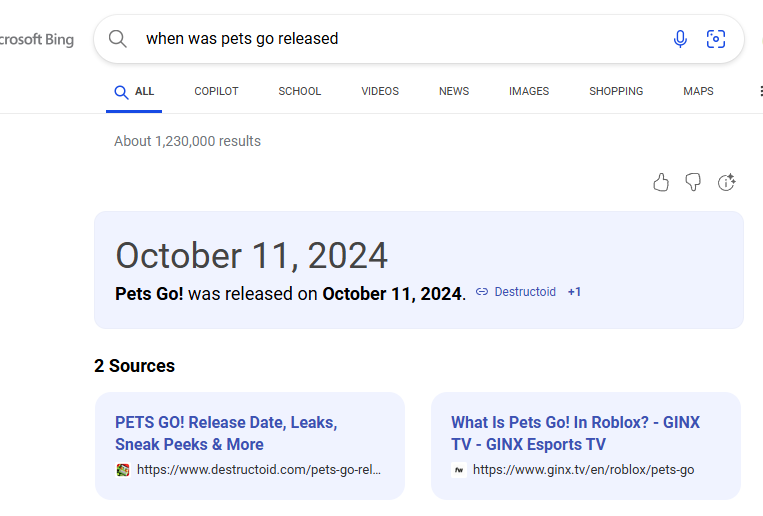Expand the +1 additional sources indicator
This screenshot has width=763, height=516.
click(x=574, y=292)
